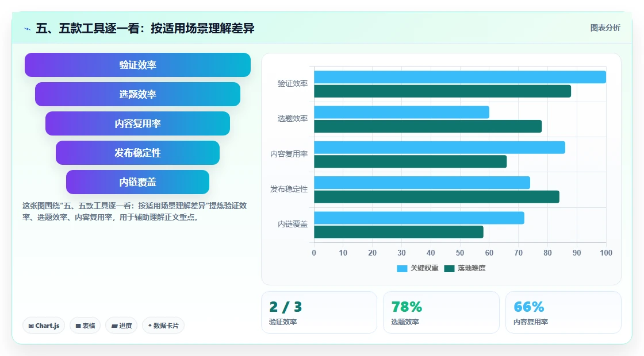This screenshot has height=356, width=644.
Task: Select the 内容复用率 funnel bar
Action: tap(137, 123)
